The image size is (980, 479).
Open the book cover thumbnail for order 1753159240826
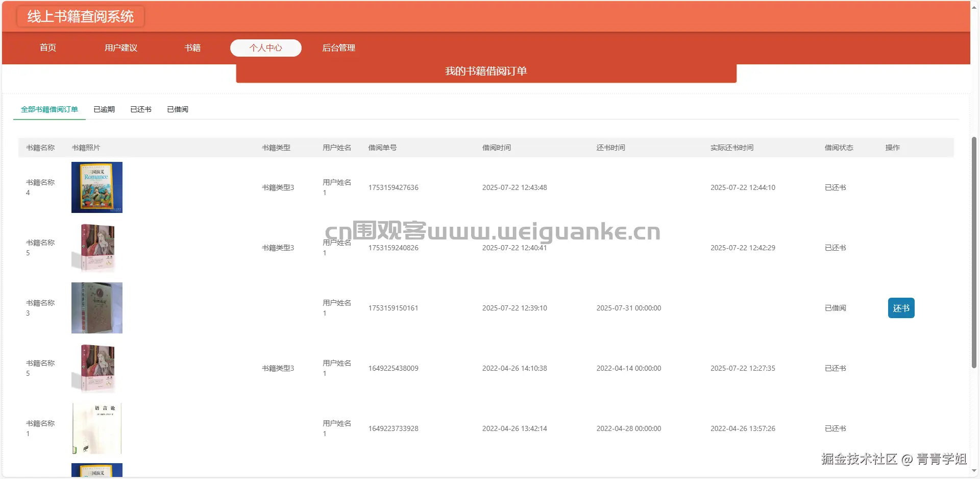97,248
